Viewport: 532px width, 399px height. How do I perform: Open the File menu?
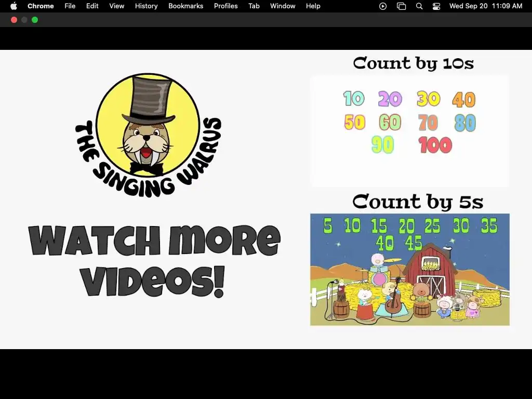click(x=70, y=6)
